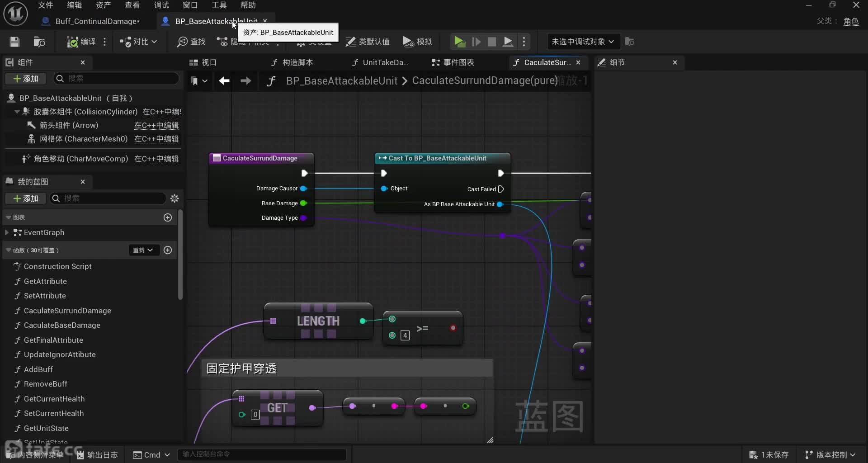Collapse the functions (函数) section
The height and width of the screenshot is (463, 868).
[9, 250]
